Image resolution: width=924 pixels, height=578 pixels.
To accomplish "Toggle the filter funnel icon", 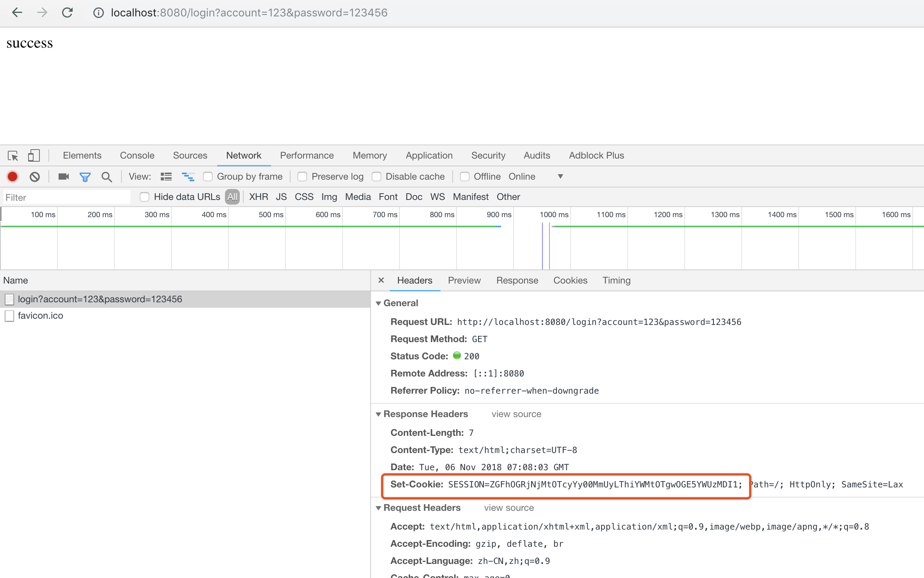I will (85, 177).
